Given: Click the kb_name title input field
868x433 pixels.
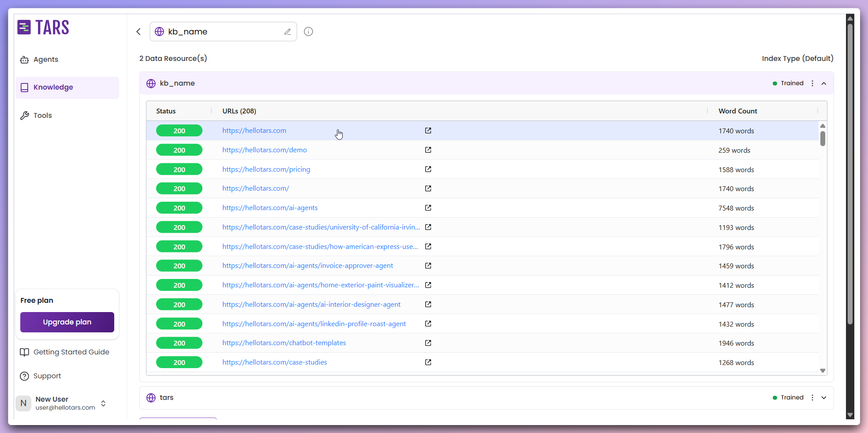Looking at the screenshot, I should point(223,32).
